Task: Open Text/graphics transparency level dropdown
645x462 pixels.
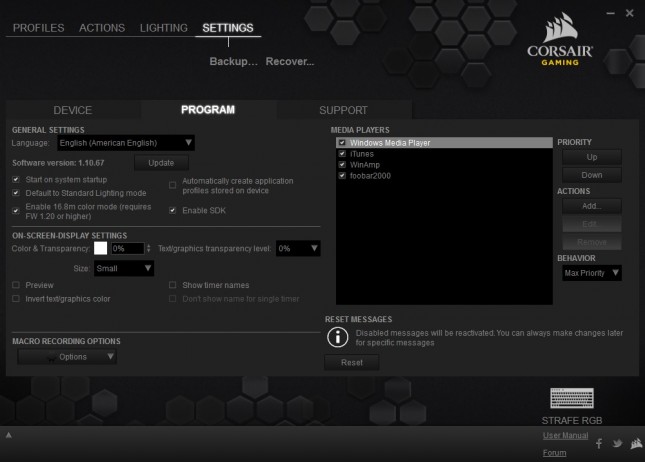Action: coord(298,248)
